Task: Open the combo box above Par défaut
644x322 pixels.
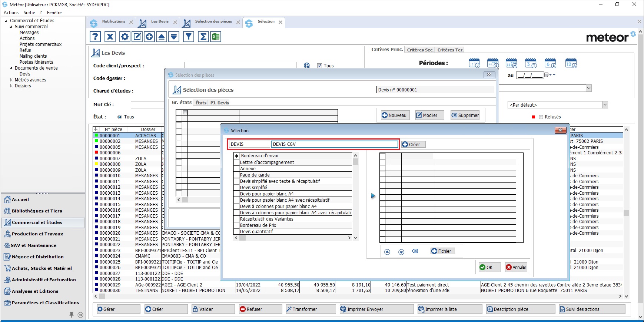Action: pos(589,88)
